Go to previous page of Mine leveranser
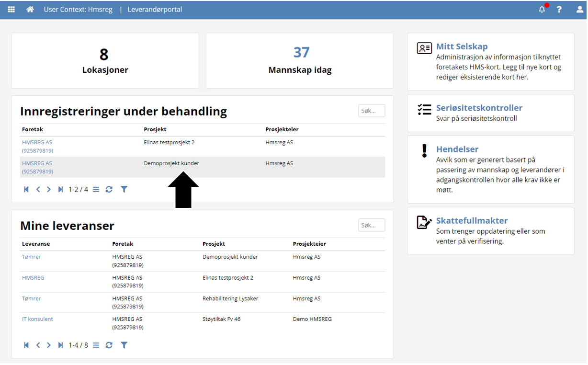Screen dimensions: 588x365 pos(38,345)
